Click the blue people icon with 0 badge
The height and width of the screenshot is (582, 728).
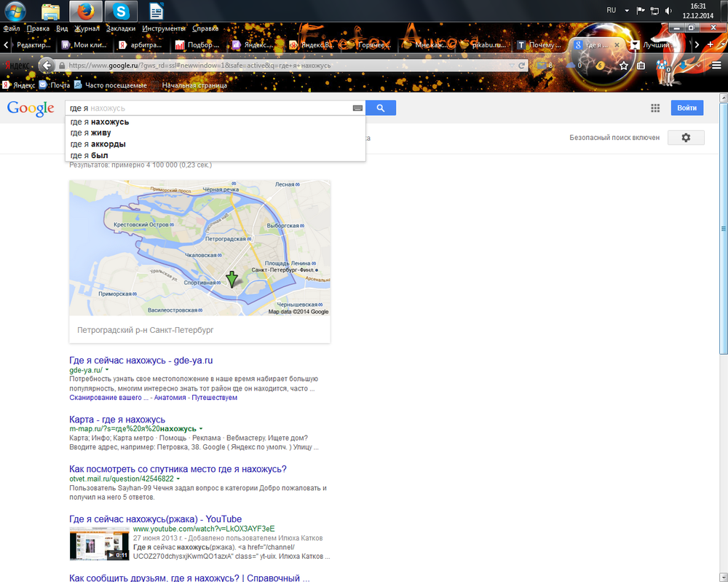[663, 66]
